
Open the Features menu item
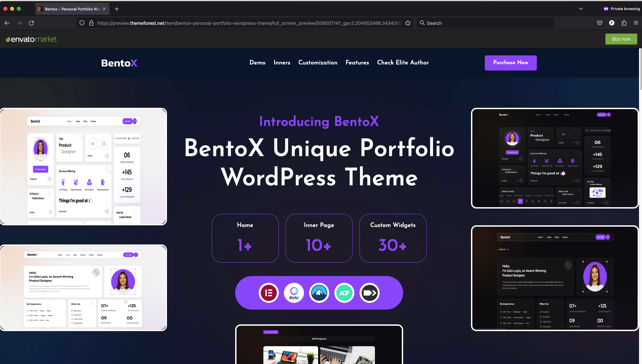357,63
